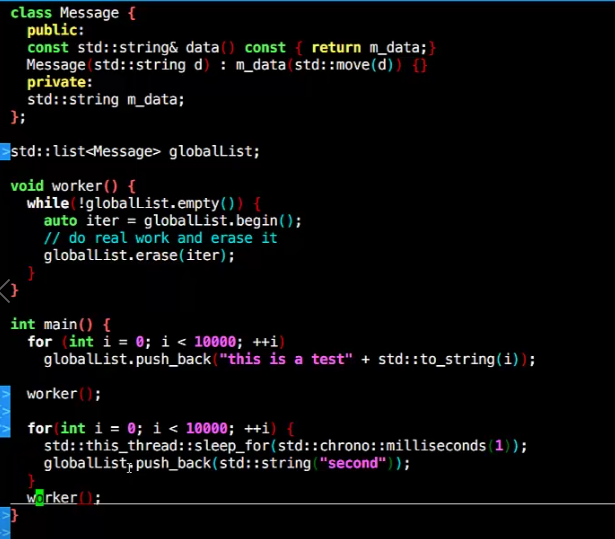Click the "std::string m_data;" member declaration
615x539 pixels.
(106, 100)
